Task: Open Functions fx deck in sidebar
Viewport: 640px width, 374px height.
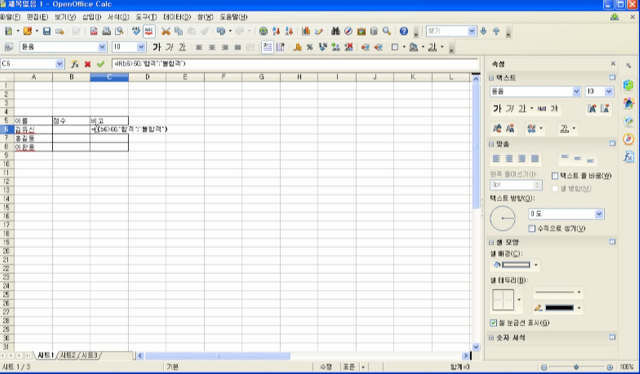Action: click(x=629, y=157)
